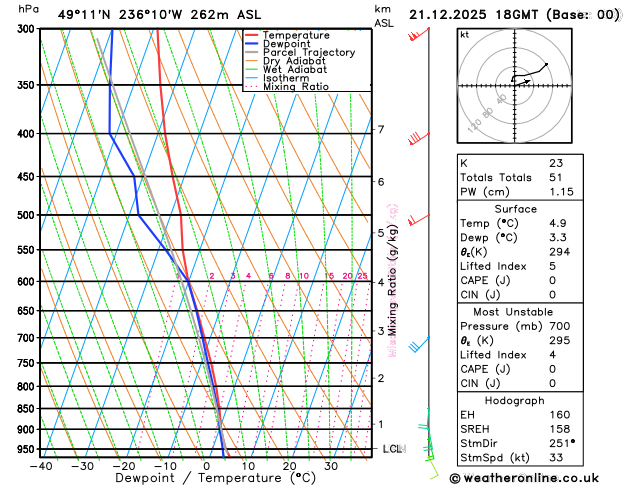The width and height of the screenshot is (629, 486).
Task: Click the blue wind barb at 700 hPa
Action: [x=419, y=344]
